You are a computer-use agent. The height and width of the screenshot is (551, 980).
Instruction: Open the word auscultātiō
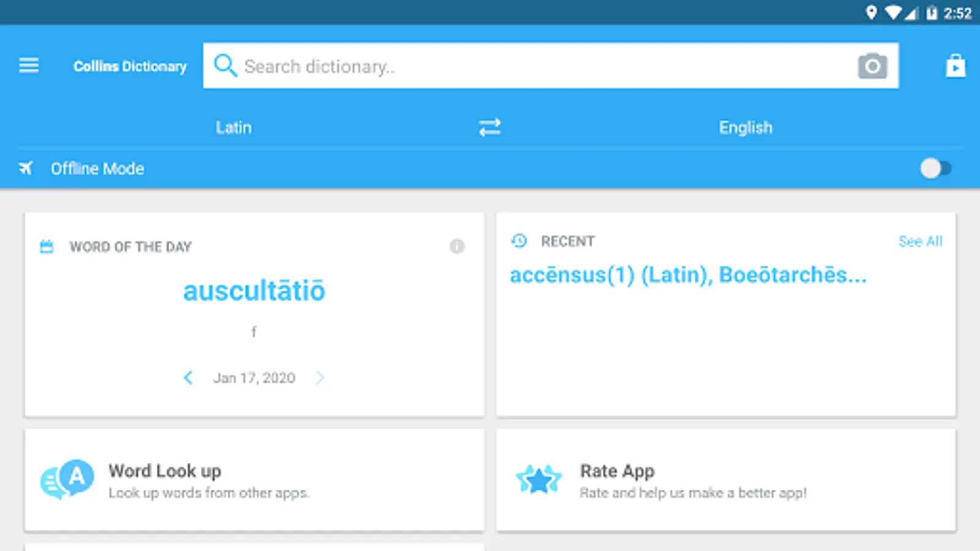[x=254, y=291]
